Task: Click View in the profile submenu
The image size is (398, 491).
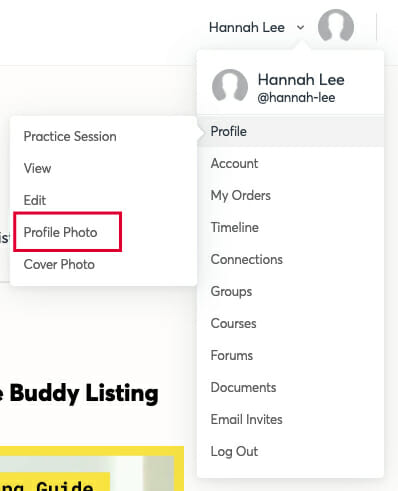Action: 37,168
